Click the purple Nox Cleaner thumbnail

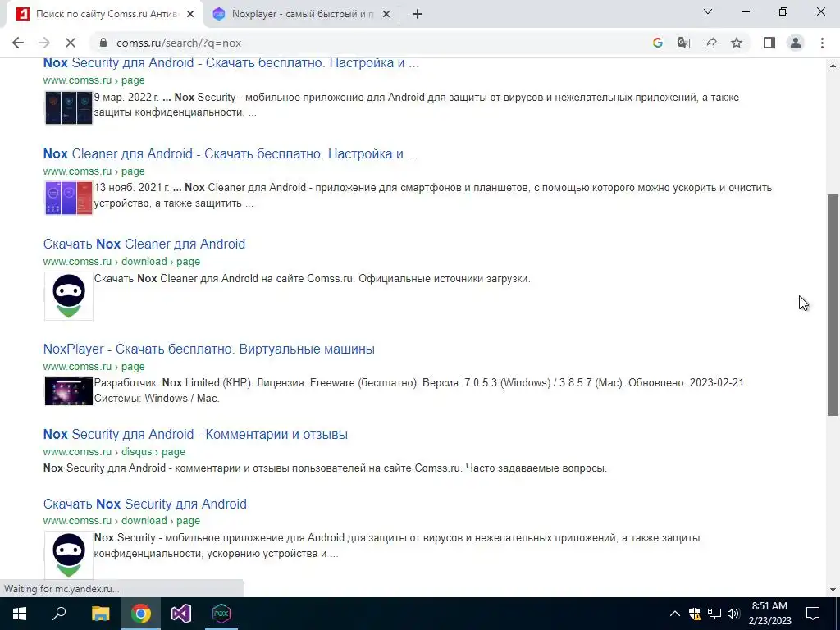[69, 198]
